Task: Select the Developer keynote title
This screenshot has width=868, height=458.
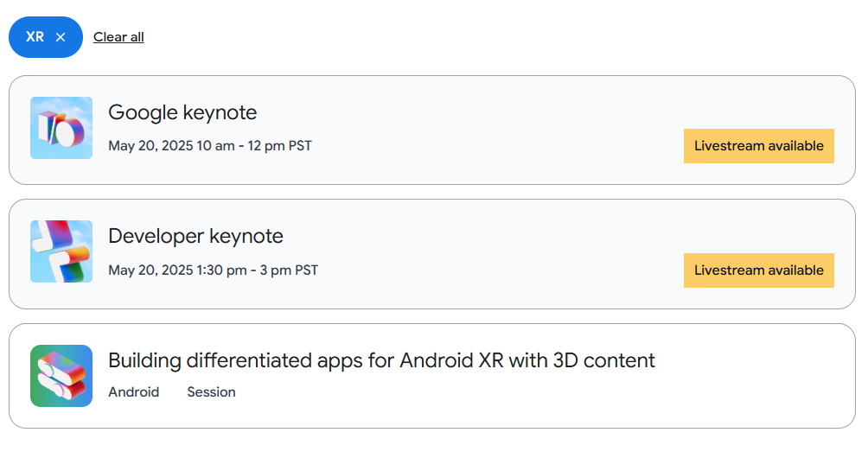Action: coord(195,236)
